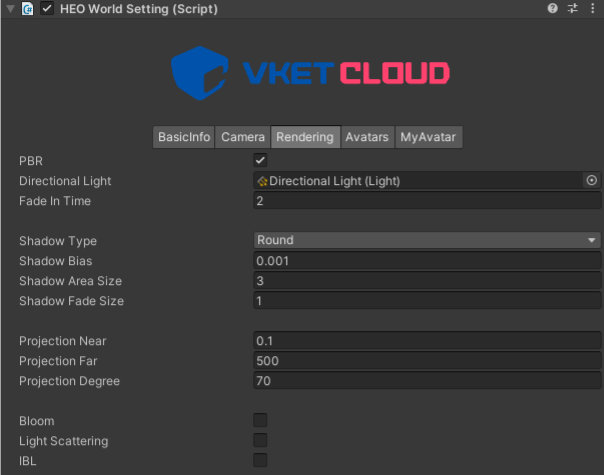
Task: Click the Vket Cloud logo image
Action: 310,72
